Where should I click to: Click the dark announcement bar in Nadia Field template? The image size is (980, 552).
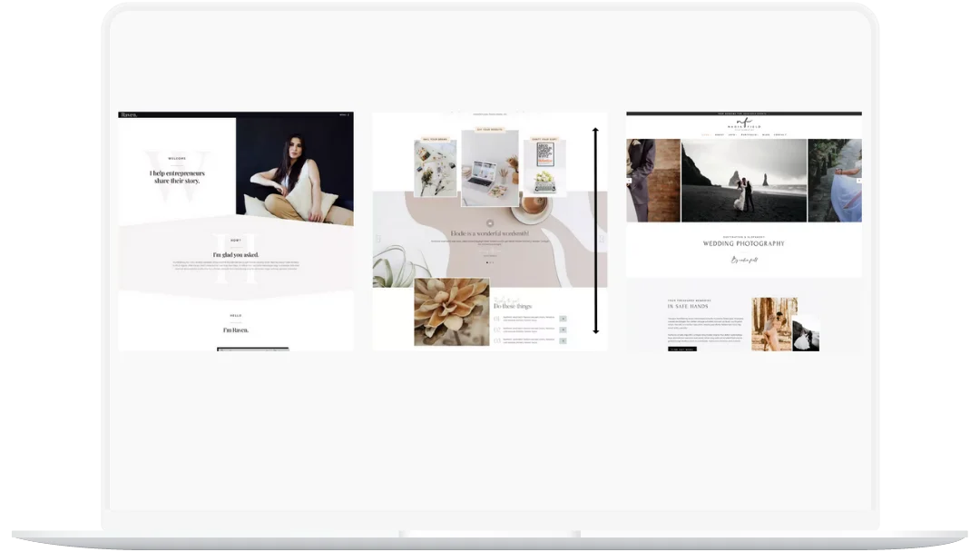click(744, 113)
